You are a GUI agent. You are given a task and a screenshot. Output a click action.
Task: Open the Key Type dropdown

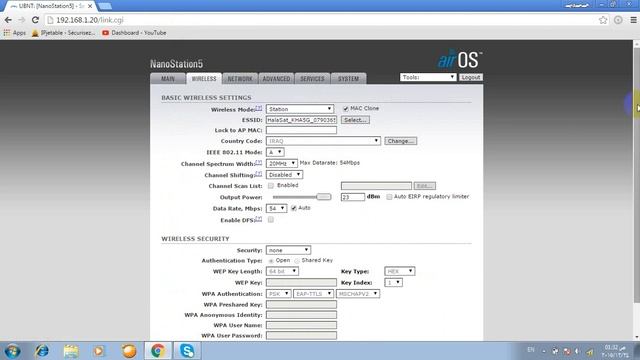[400, 271]
